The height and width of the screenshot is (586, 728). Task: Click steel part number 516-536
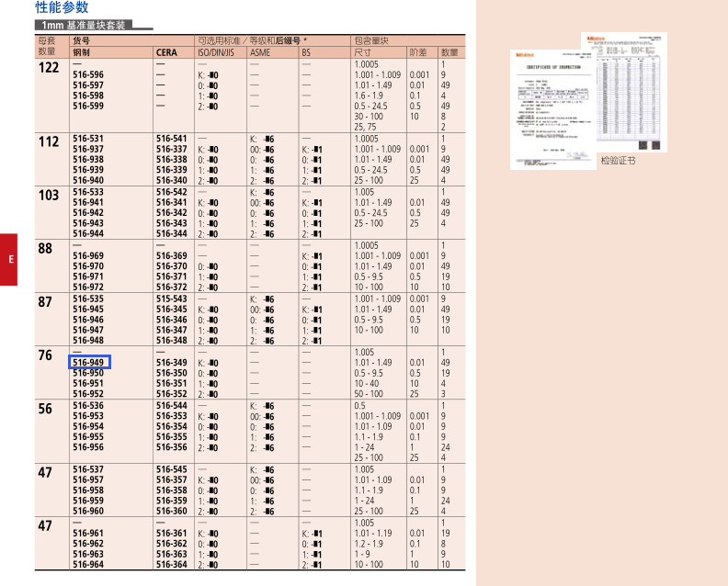(88, 405)
